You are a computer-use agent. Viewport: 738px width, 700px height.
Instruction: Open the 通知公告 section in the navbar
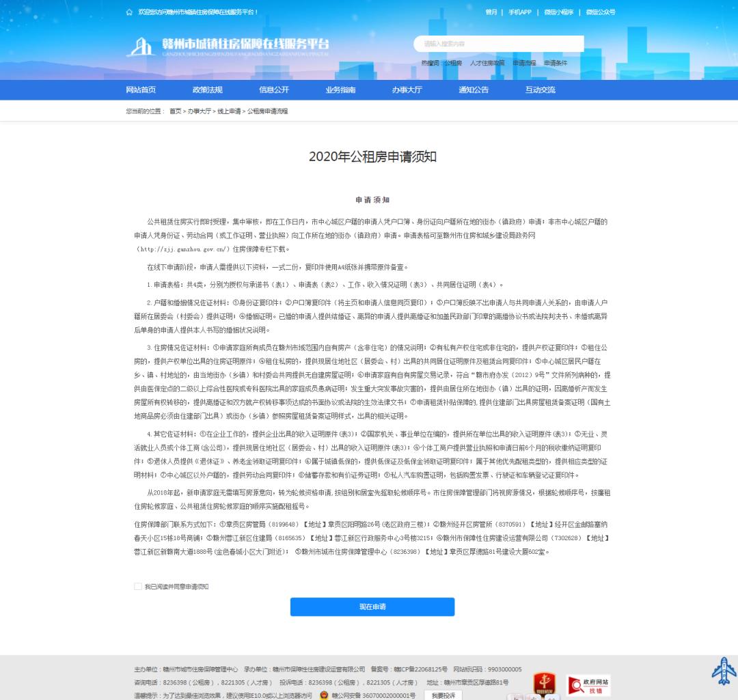coord(474,89)
